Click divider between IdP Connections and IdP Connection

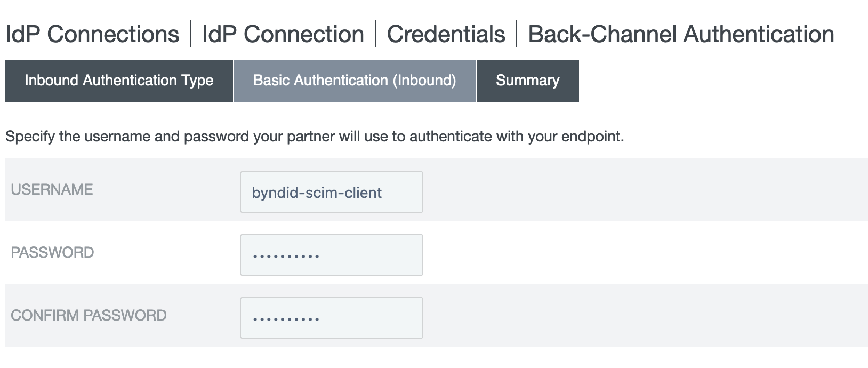[x=191, y=34]
